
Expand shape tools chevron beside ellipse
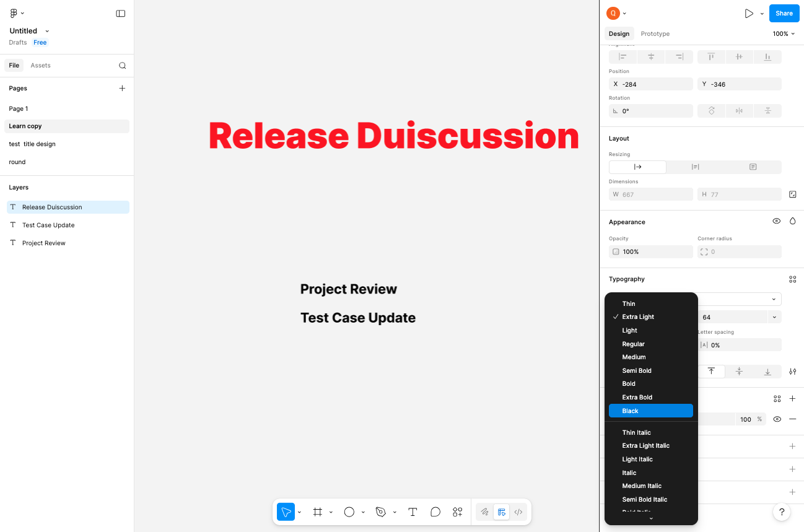(x=363, y=513)
